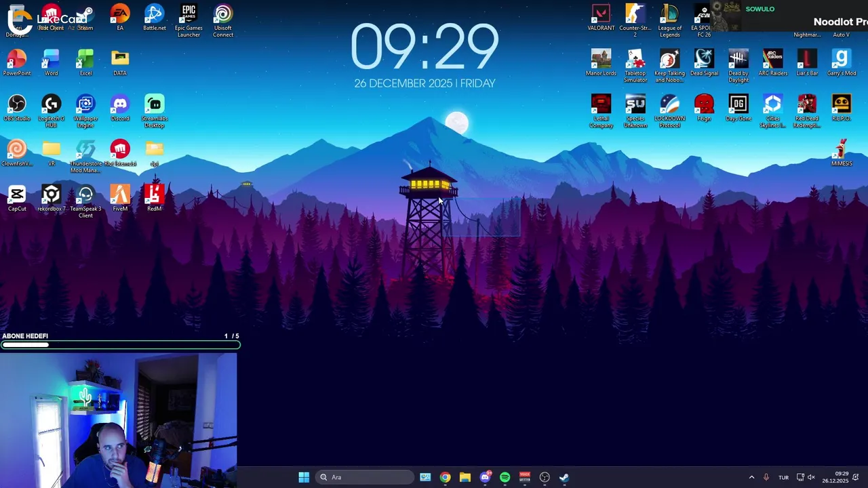Viewport: 868px width, 488px height.
Task: Open the Riot İstemcisi desktop shortcut
Action: [120, 153]
